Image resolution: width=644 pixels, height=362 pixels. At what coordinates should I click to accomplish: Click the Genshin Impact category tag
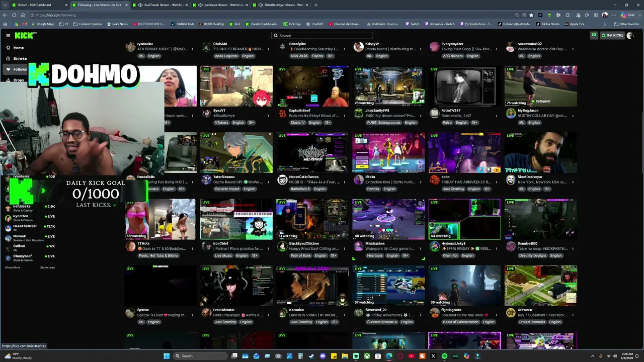click(x=226, y=189)
